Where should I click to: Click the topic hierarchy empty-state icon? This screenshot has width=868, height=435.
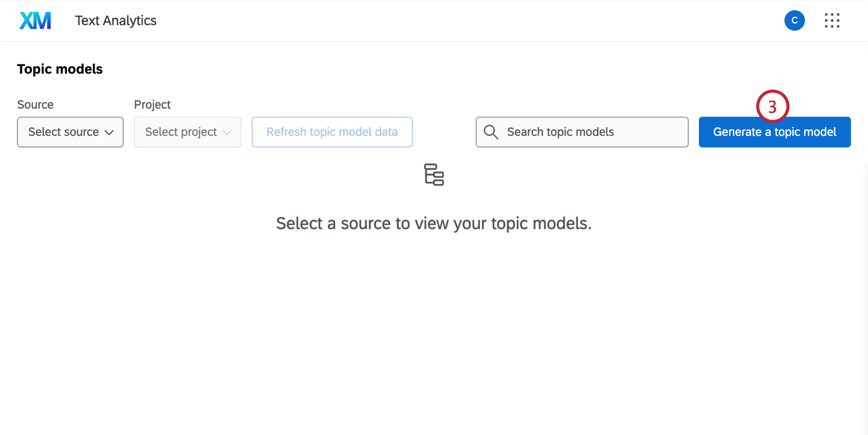pos(434,175)
